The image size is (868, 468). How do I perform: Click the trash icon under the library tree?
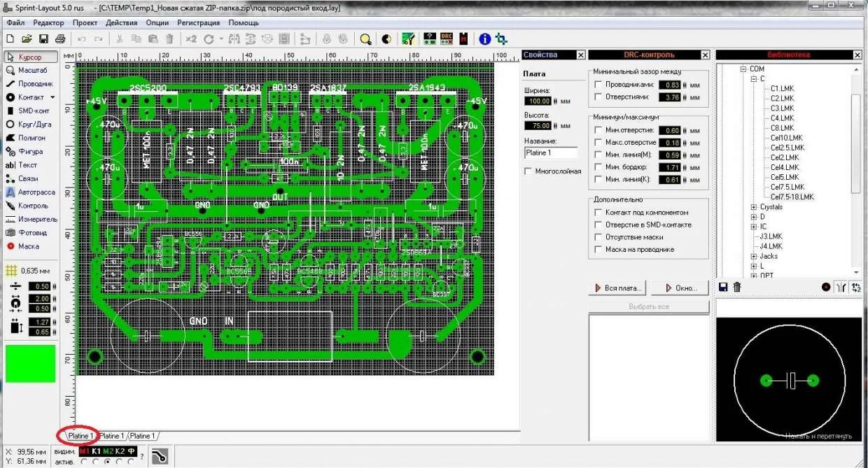737,287
